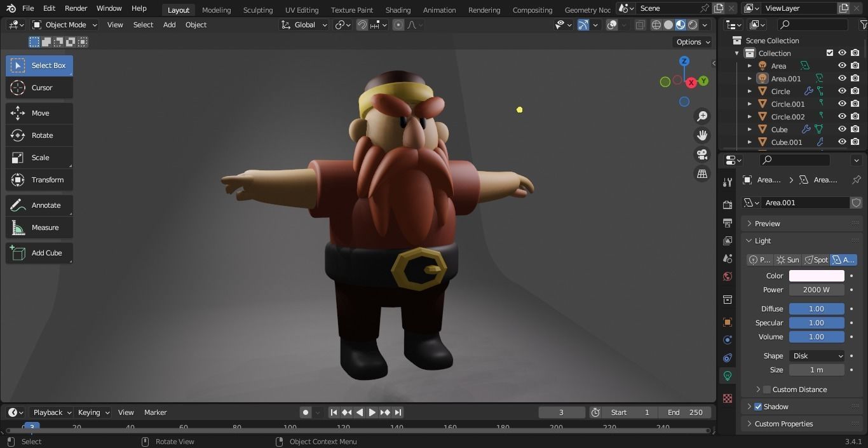868x448 pixels.
Task: Set light type to Point
Action: [761, 260]
